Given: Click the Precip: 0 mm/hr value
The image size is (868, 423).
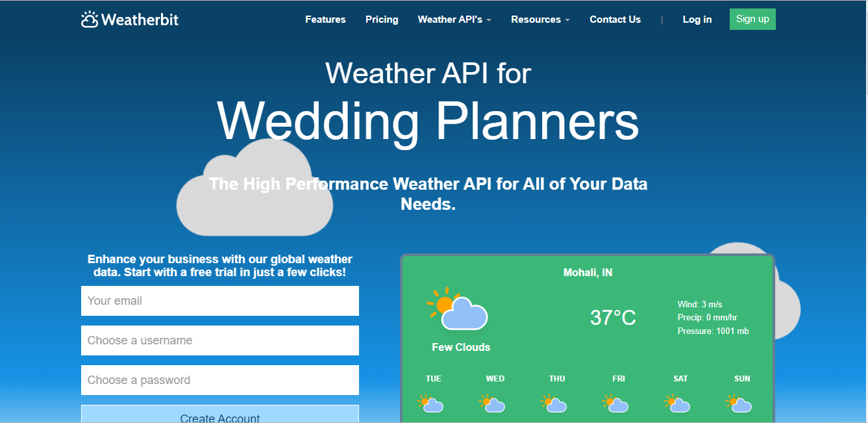Looking at the screenshot, I should [707, 318].
